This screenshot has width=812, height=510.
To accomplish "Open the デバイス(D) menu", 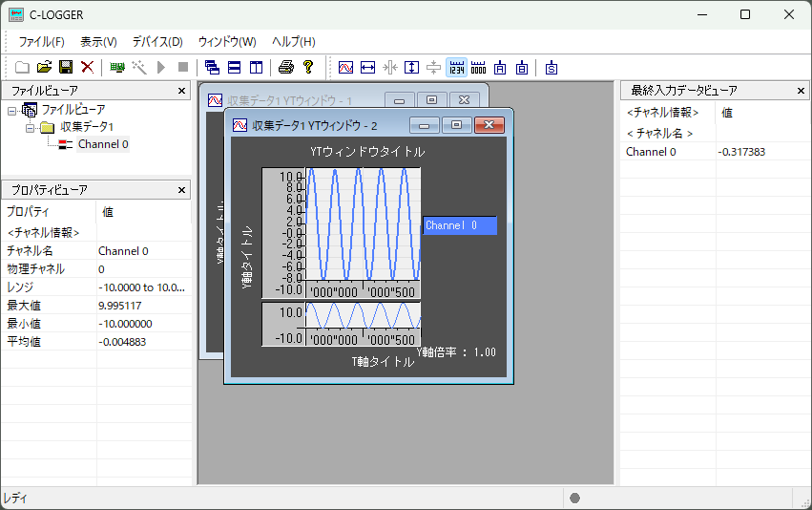I will (157, 42).
